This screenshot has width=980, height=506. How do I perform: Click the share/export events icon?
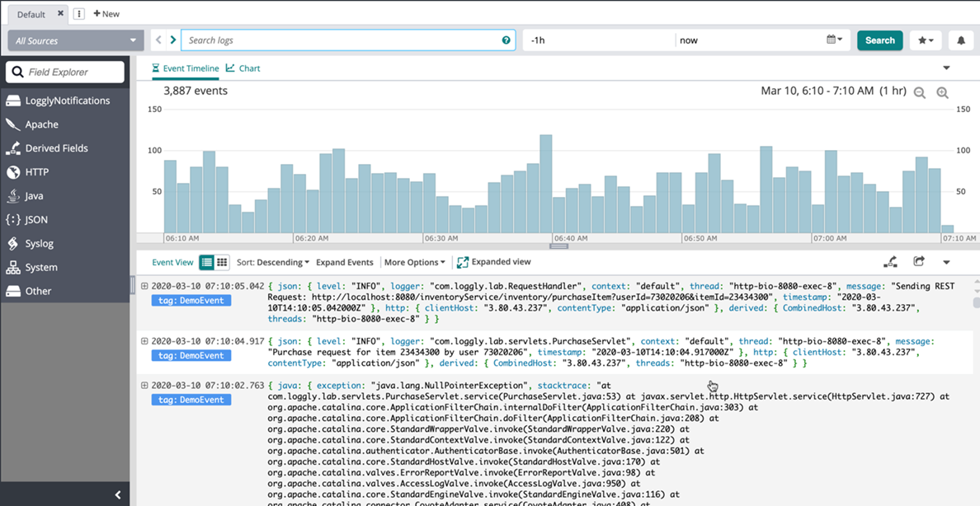point(918,262)
